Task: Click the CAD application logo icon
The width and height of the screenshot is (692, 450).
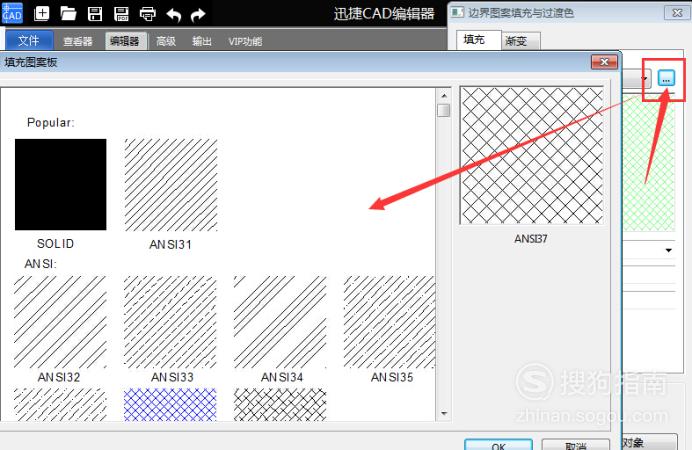Action: [x=12, y=13]
